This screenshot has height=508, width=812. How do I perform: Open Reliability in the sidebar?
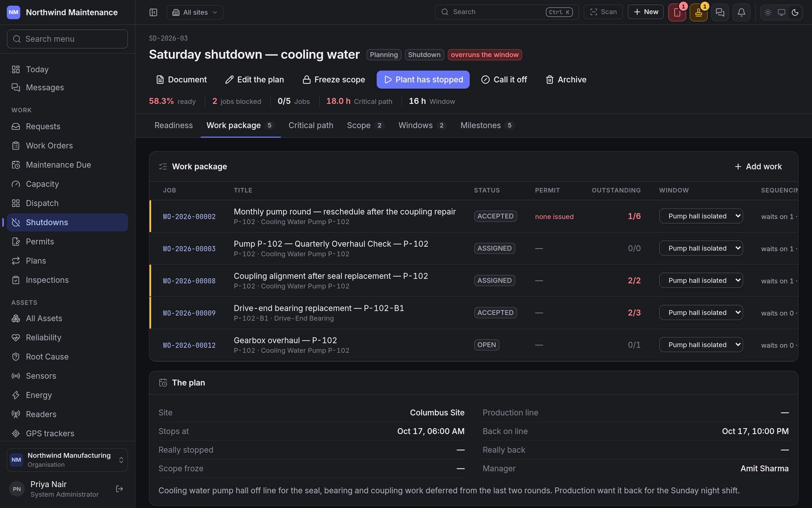pyautogui.click(x=67, y=338)
